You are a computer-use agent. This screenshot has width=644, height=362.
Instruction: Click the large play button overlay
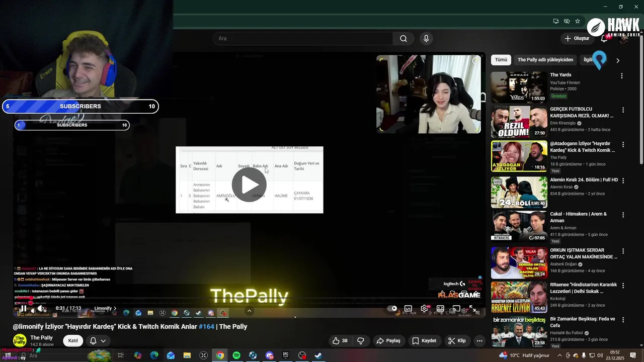coord(249,185)
